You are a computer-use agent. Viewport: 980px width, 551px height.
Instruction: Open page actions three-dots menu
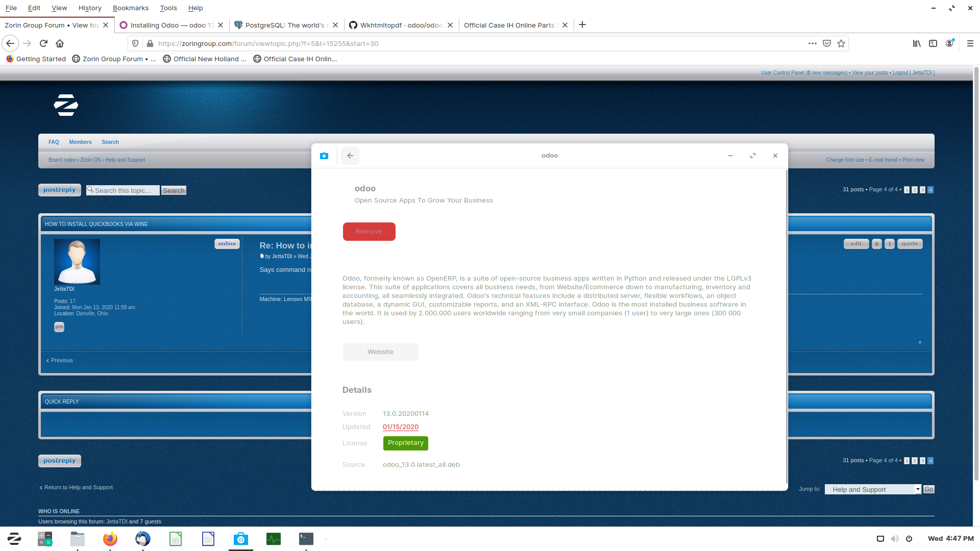tap(813, 43)
